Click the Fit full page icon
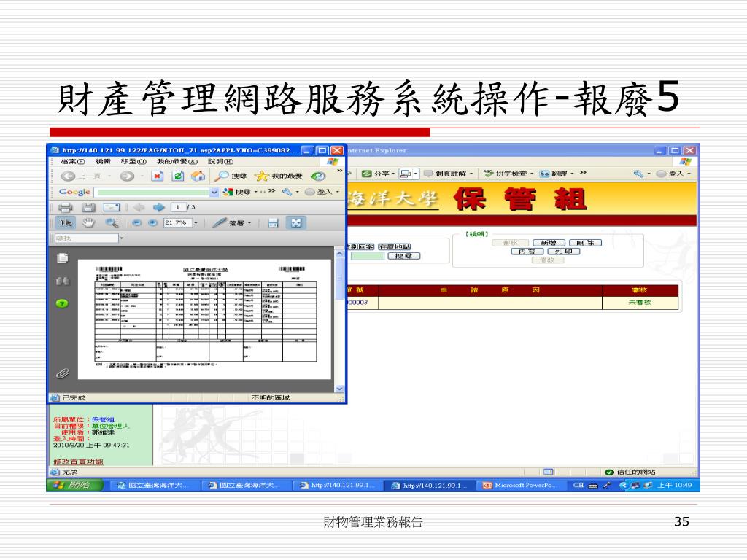Viewport: 747px width, 560px height. click(296, 223)
